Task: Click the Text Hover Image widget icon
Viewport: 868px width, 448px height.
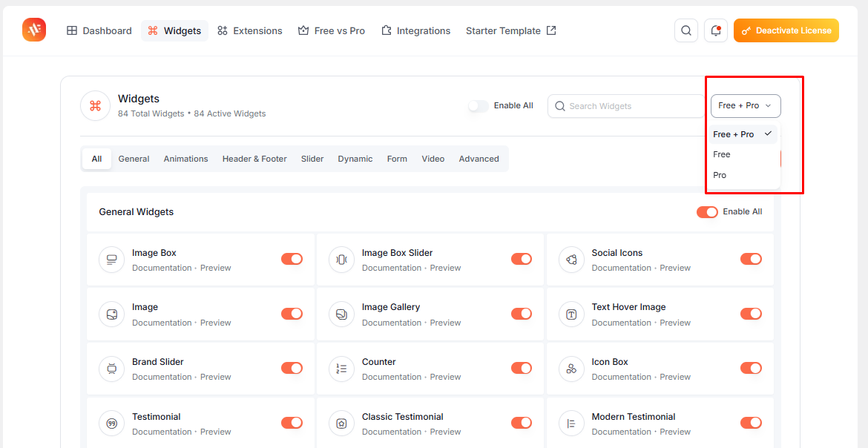Action: (571, 314)
